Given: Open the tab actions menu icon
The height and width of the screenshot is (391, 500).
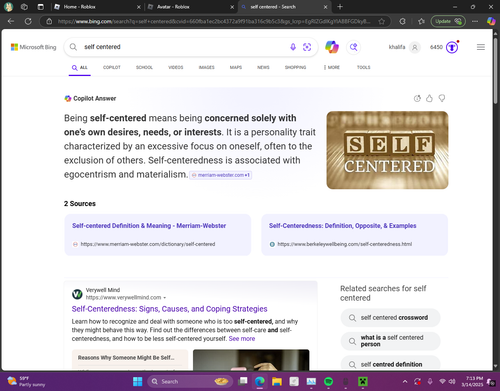Looking at the screenshot, I should click(40, 7).
